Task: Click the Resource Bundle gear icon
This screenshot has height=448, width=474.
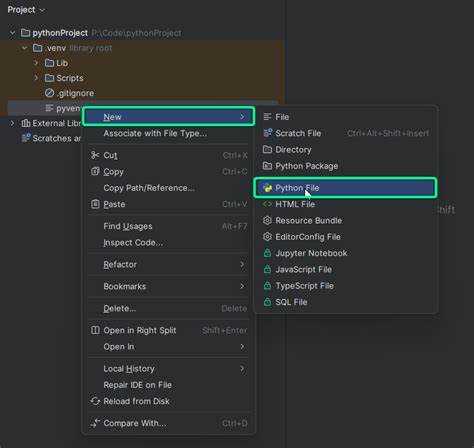Action: pyautogui.click(x=267, y=220)
